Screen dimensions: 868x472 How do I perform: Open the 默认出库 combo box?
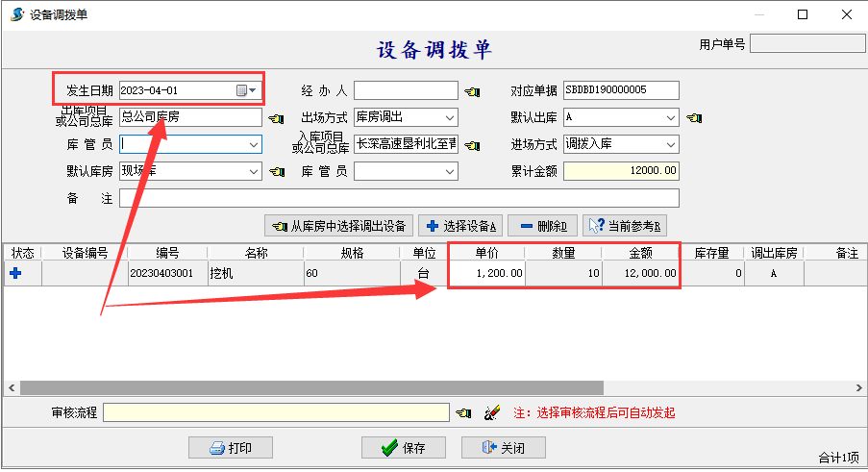tap(670, 117)
